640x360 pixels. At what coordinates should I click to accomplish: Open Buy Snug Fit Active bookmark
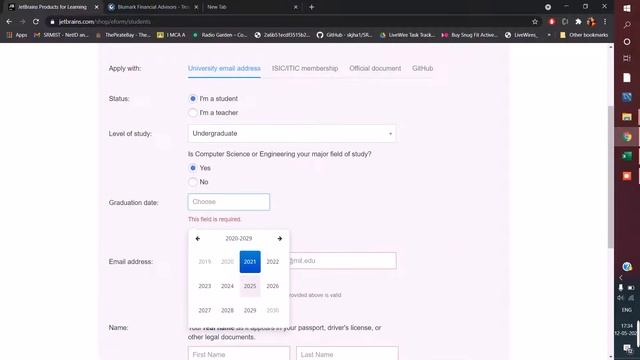click(470, 35)
